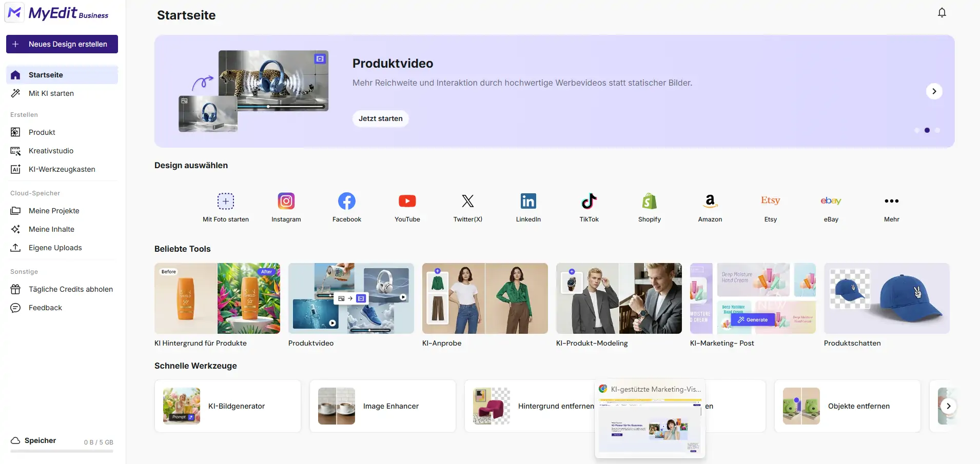Click the Mit Foto starten icon
980x464 pixels.
click(x=226, y=201)
